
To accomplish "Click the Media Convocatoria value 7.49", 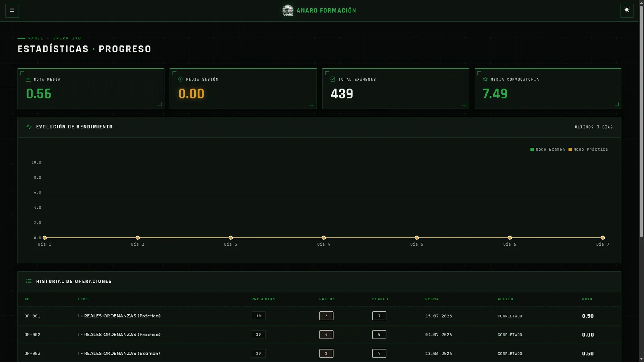I will pos(495,94).
